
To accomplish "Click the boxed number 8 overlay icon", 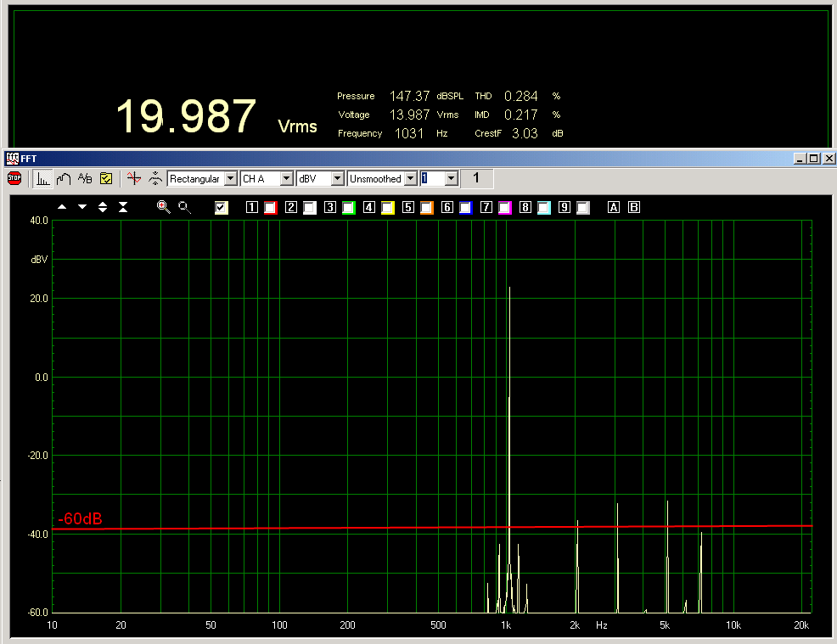I will 525,207.
